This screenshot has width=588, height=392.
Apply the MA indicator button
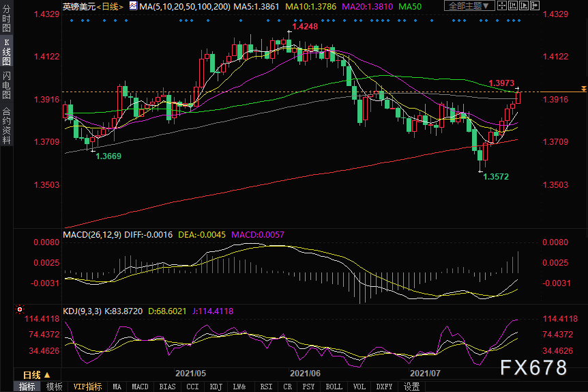pos(117,387)
